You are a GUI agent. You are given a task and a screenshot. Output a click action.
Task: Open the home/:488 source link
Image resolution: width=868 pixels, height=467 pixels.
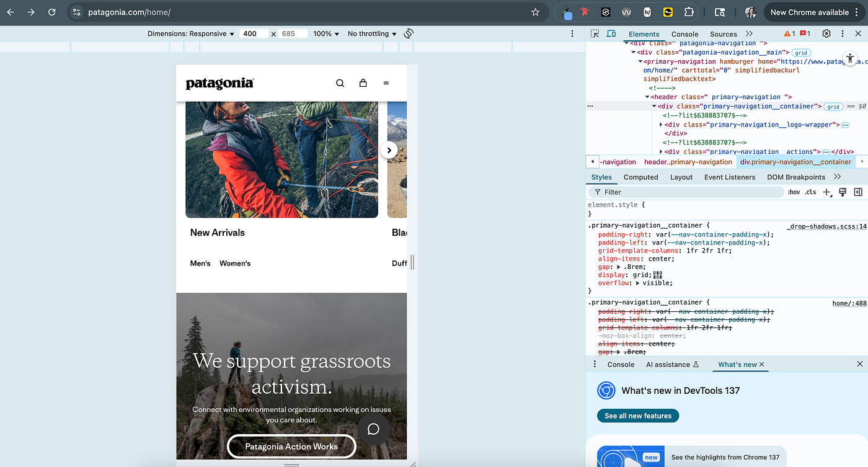click(x=849, y=303)
